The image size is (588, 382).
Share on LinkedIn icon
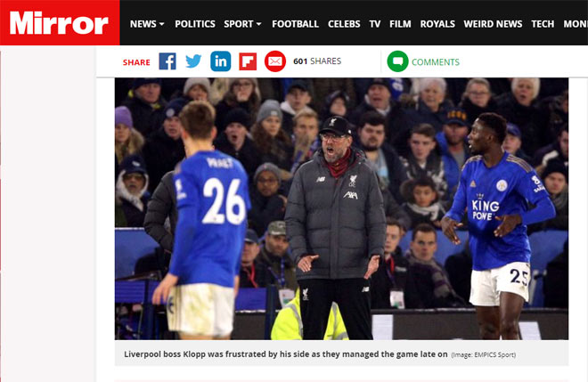(221, 61)
